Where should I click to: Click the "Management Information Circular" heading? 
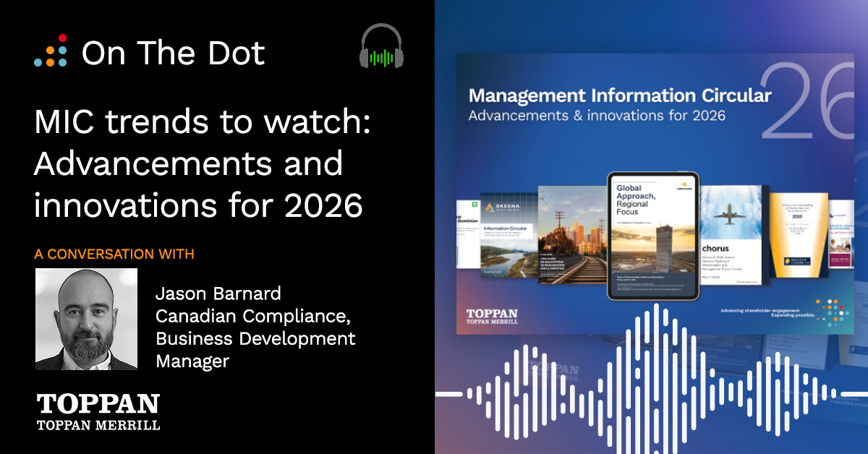click(620, 95)
